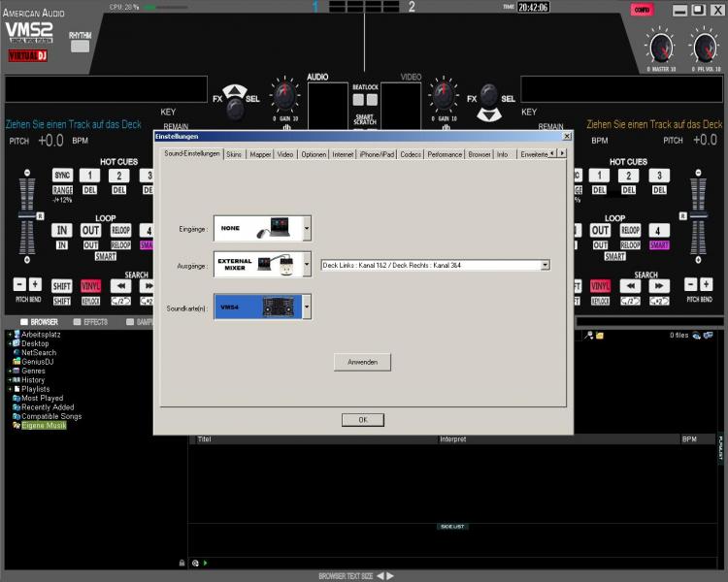Go to the iPhone/iPad tab
Screen dimensions: 728x582
[x=377, y=154]
